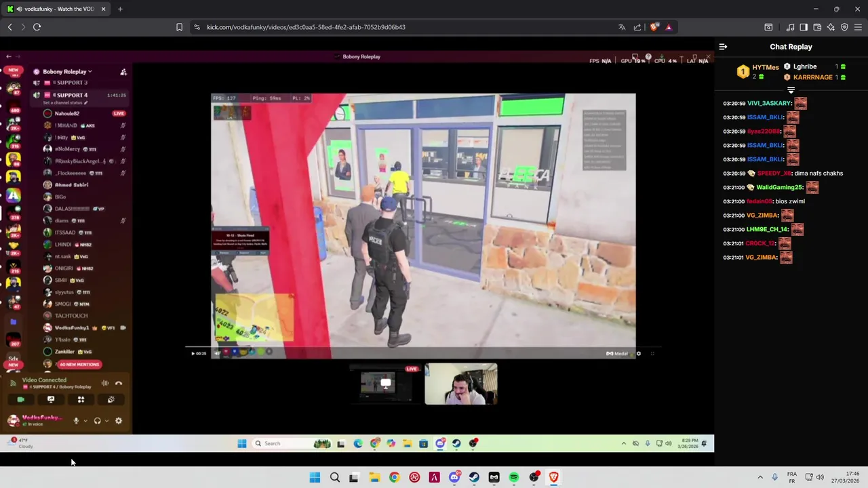Expand the leaderboard with the arrow below it
Screen dimensions: 868x488
point(791,90)
